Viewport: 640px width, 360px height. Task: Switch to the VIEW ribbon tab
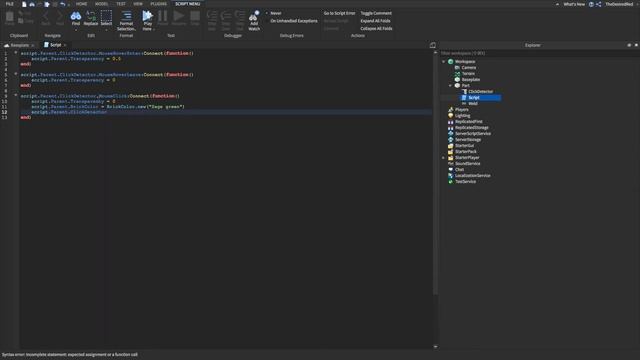(138, 4)
